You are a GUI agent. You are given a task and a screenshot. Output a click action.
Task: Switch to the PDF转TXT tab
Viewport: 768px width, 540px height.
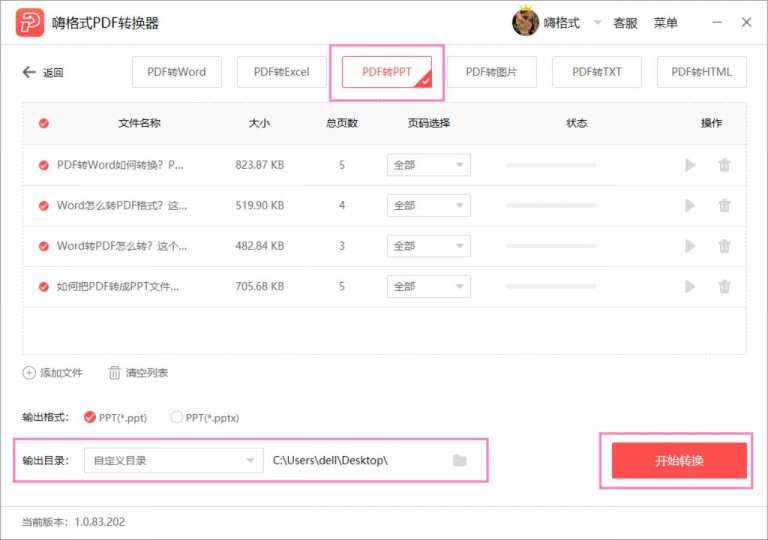[597, 72]
